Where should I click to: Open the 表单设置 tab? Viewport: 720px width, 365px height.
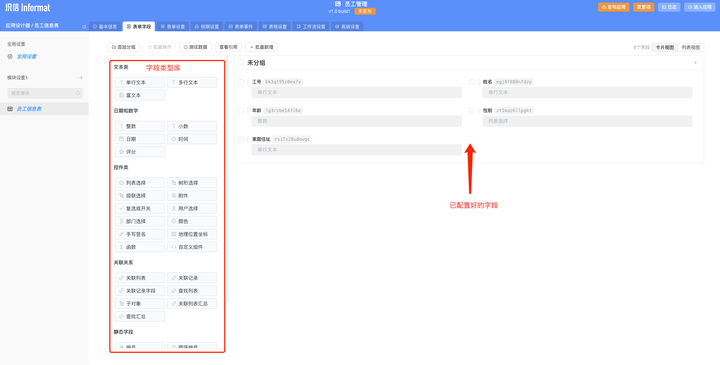173,27
